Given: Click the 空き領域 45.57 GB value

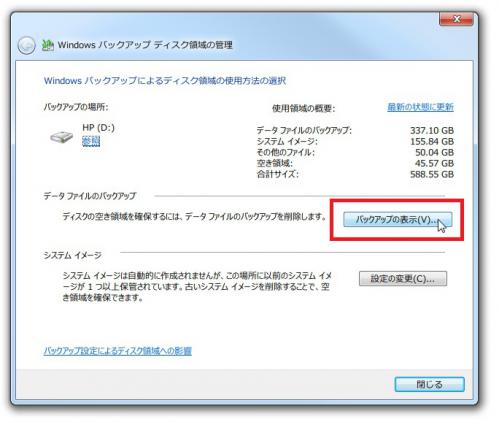Looking at the screenshot, I should tap(434, 163).
